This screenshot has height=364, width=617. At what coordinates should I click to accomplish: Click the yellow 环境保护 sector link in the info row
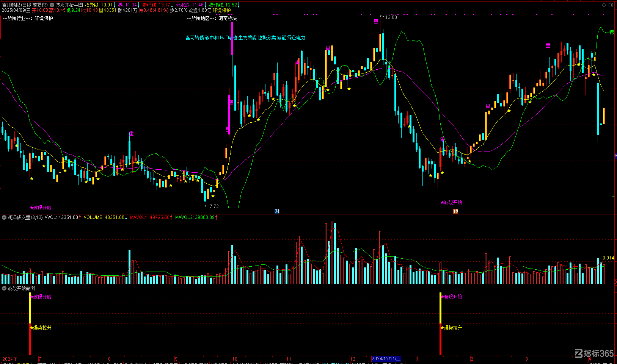click(x=221, y=11)
